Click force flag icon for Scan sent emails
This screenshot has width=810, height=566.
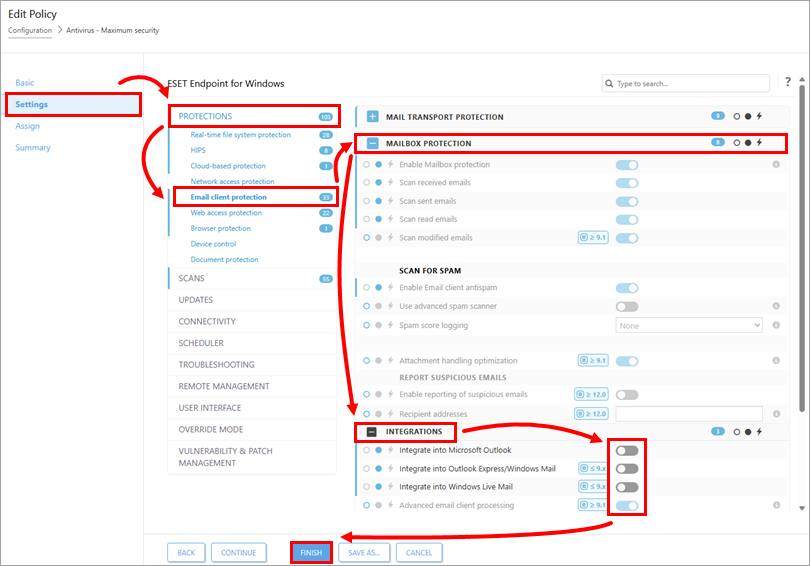(x=391, y=201)
